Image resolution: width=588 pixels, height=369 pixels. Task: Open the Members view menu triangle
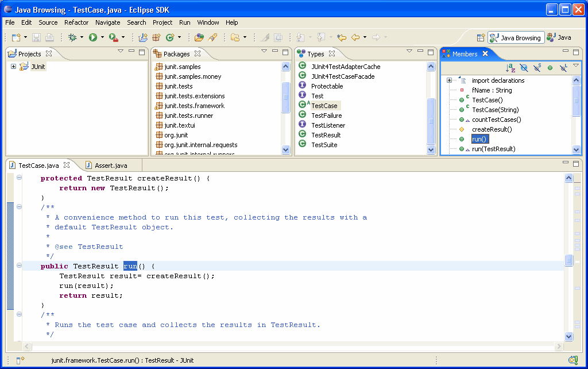576,66
